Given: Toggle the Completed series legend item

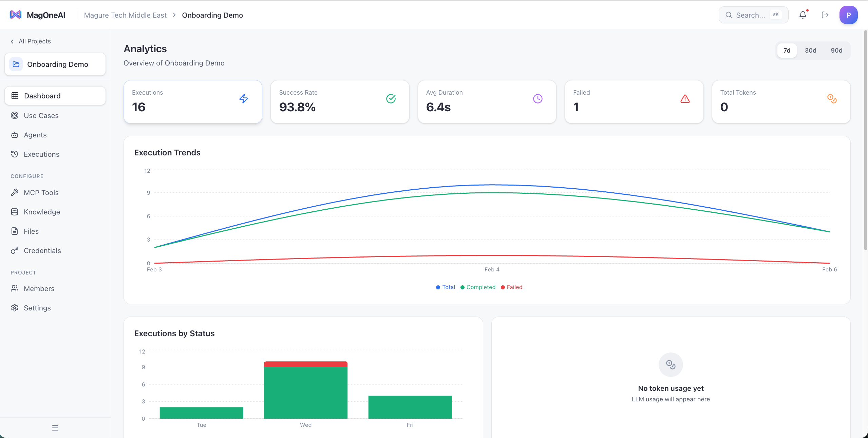Looking at the screenshot, I should coord(477,287).
